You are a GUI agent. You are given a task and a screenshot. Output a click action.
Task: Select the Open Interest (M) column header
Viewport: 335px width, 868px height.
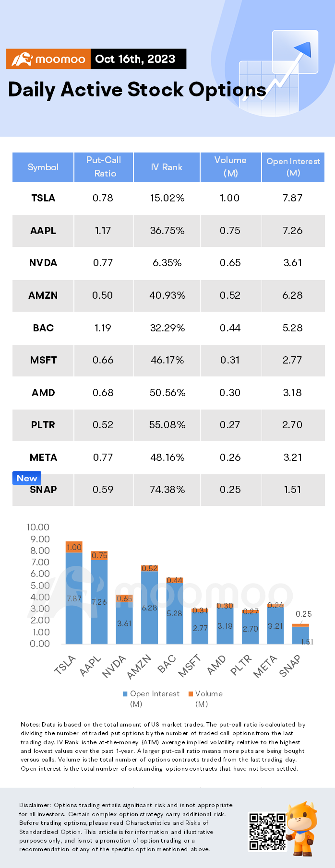pos(293,167)
